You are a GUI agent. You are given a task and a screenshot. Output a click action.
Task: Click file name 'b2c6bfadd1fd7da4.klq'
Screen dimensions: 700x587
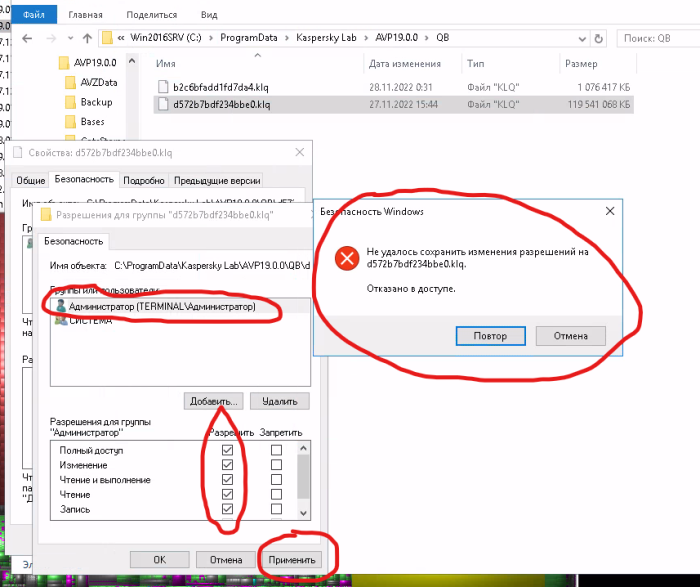(221, 87)
